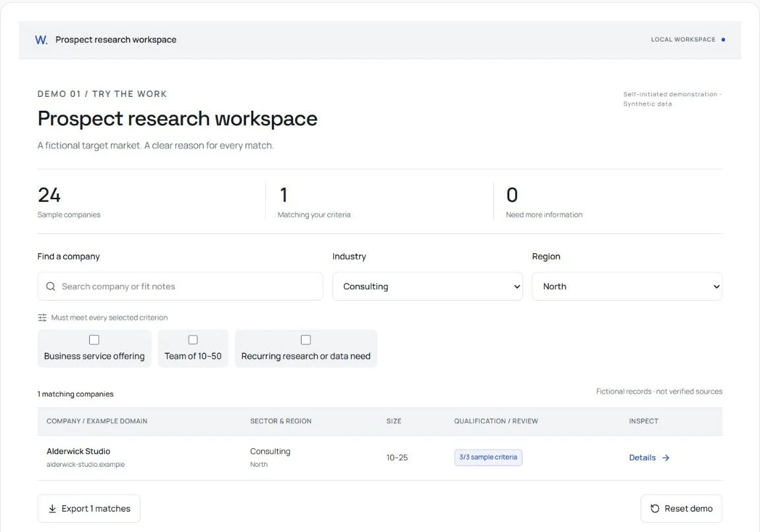Click the 10–25 size cell
Screen dimensions: 760x532
(397, 458)
